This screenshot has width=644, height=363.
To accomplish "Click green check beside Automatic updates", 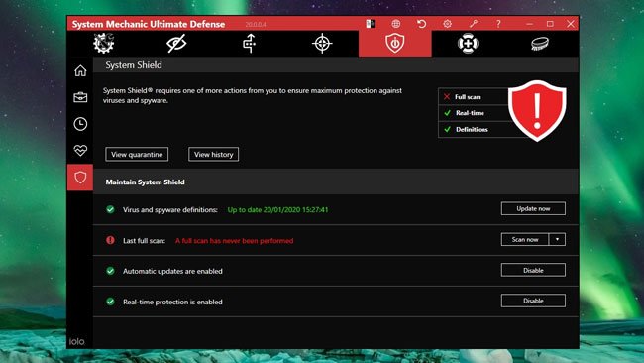I will tap(110, 271).
